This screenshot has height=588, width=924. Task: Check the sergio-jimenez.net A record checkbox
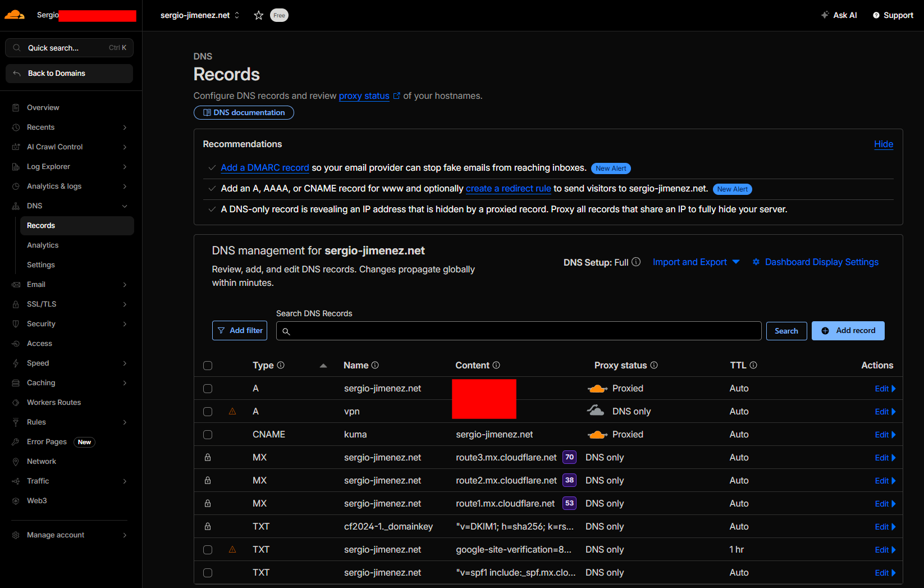coord(208,389)
